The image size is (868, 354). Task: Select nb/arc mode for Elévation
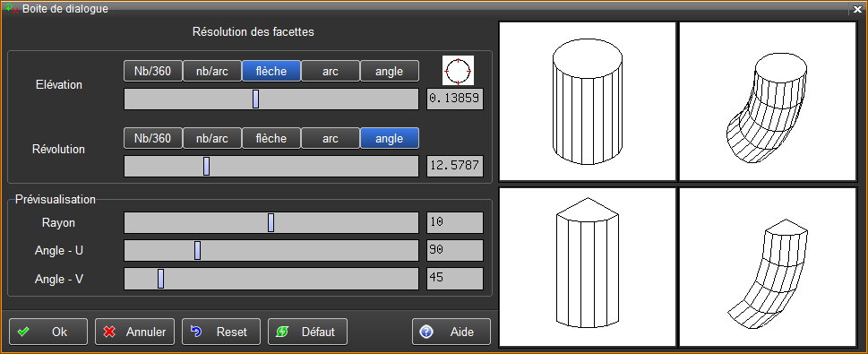pyautogui.click(x=212, y=71)
